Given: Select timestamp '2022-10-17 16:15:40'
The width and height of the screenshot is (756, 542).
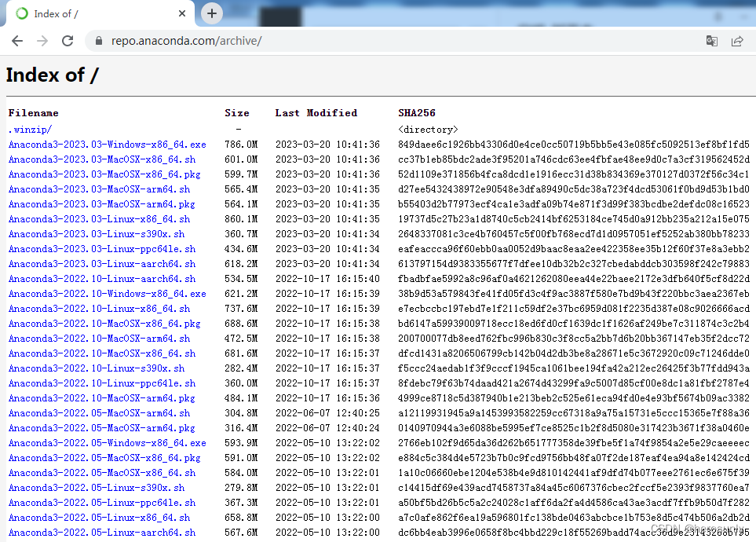Looking at the screenshot, I should tap(327, 279).
